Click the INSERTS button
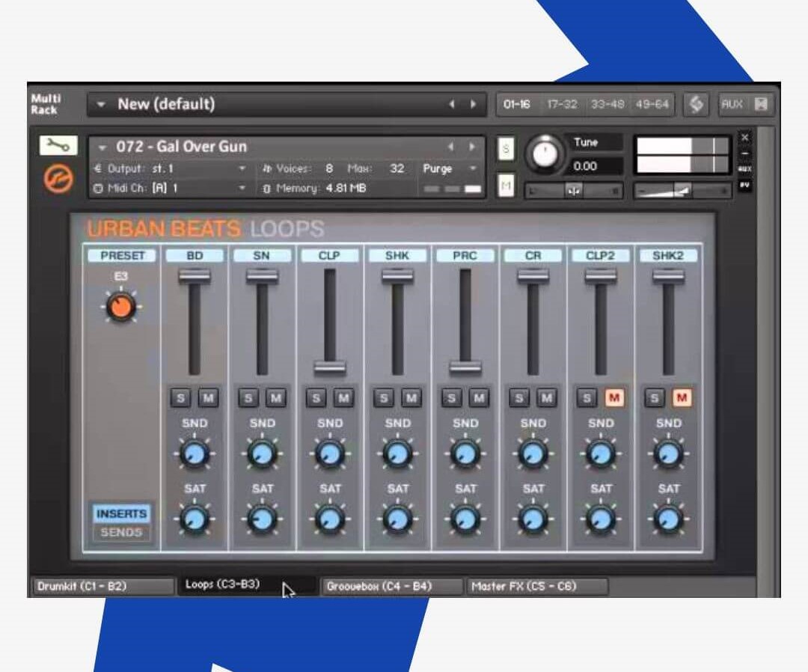 point(120,514)
